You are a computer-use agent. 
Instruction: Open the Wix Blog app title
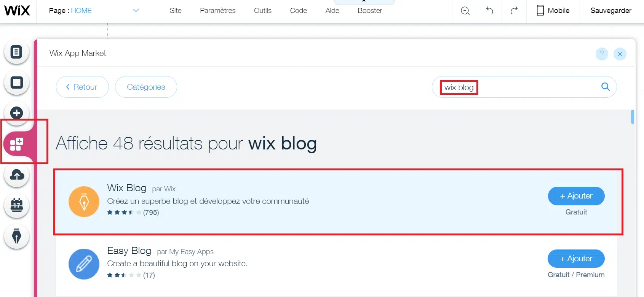pyautogui.click(x=127, y=188)
